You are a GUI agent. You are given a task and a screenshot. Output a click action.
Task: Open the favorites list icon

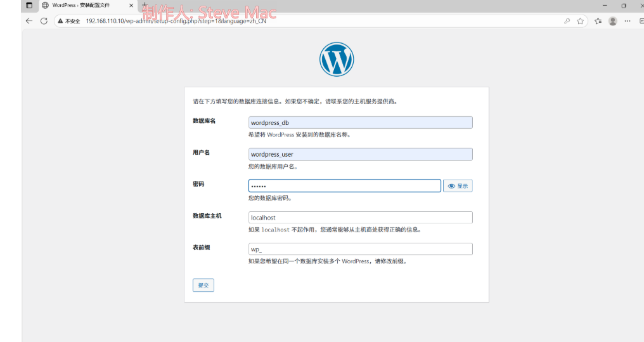point(598,21)
